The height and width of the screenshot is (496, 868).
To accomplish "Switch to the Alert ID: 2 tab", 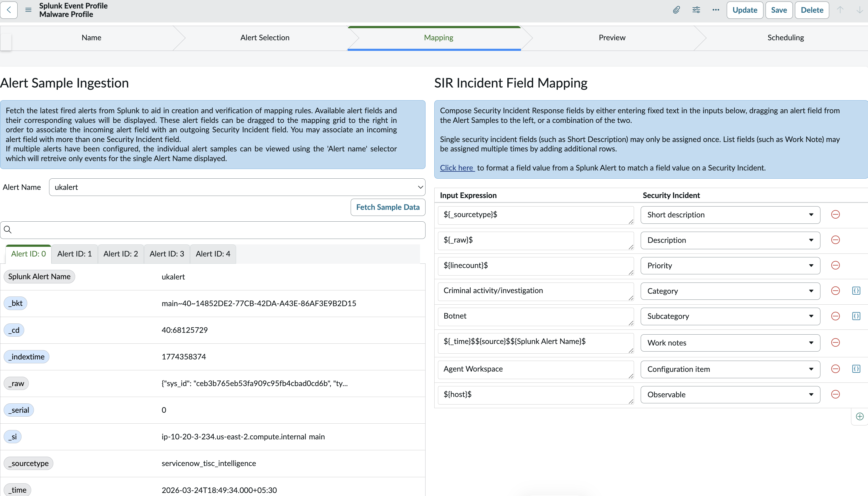I will point(121,254).
